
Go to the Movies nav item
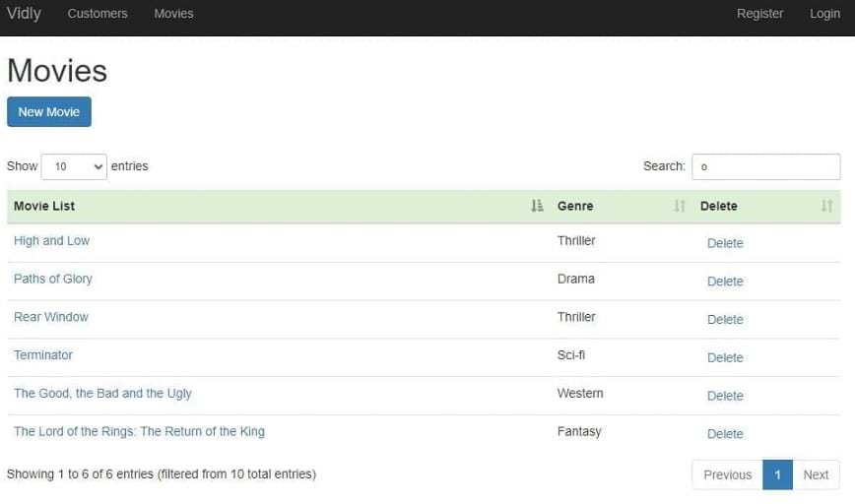pyautogui.click(x=173, y=14)
